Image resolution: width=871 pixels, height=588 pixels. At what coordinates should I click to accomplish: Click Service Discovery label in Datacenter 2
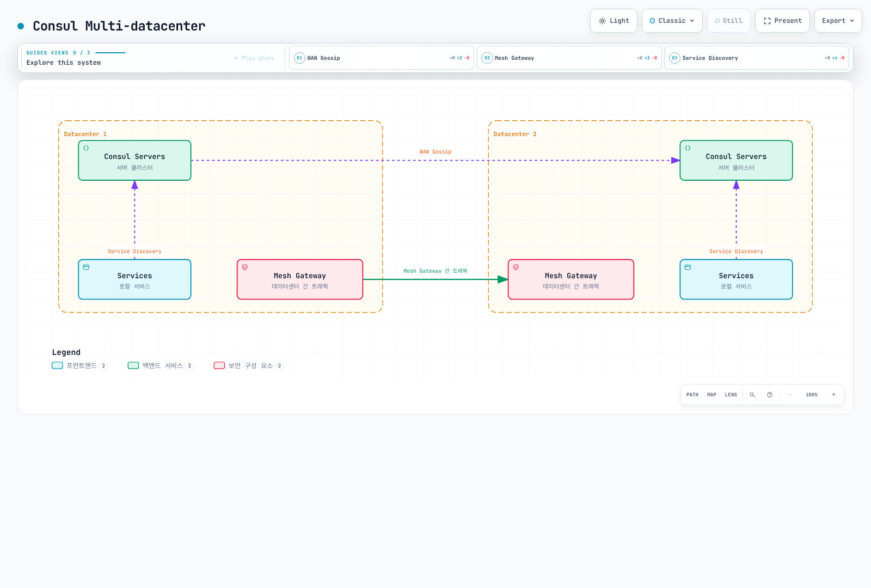[x=736, y=252]
